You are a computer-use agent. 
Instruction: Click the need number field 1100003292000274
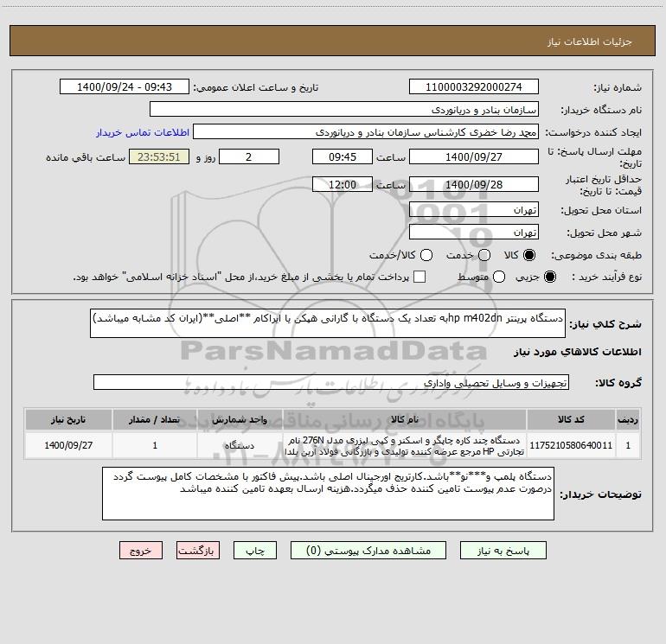click(474, 86)
